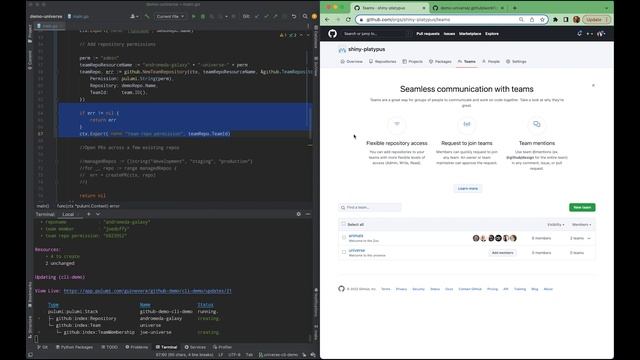Bookmark the page with the star icon
The width and height of the screenshot is (640, 360).
tap(542, 19)
